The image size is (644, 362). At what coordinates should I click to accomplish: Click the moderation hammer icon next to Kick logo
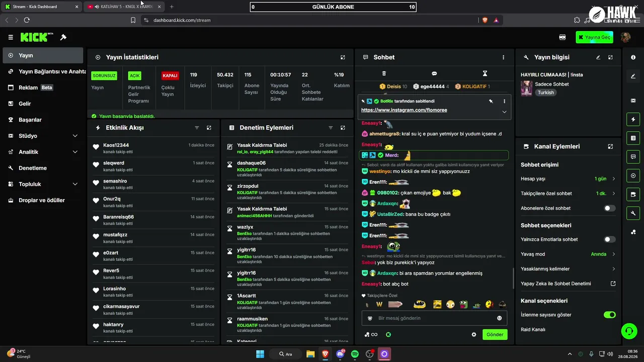(x=63, y=37)
